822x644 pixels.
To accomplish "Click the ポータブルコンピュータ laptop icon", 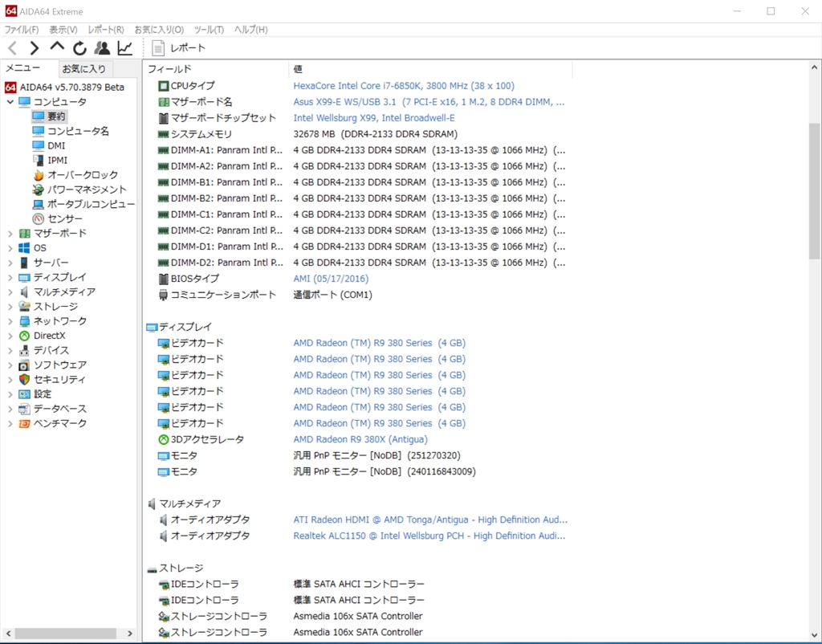I will click(x=38, y=204).
